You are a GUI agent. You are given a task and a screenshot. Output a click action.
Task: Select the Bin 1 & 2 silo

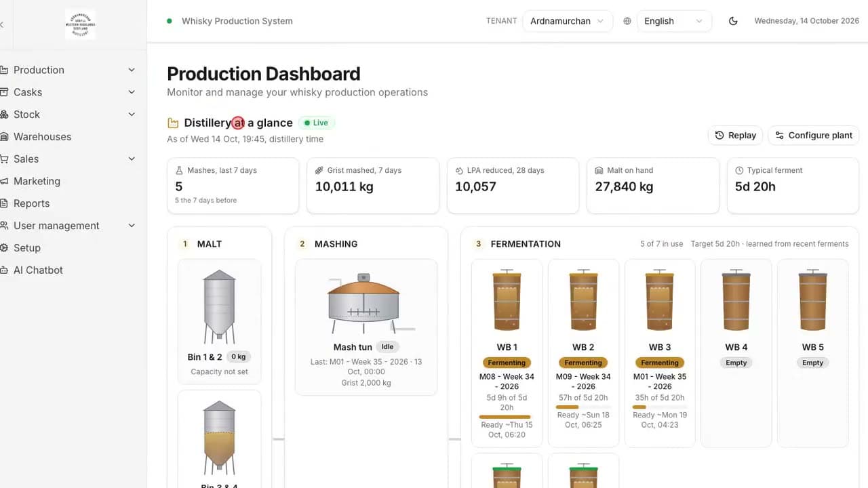219,307
